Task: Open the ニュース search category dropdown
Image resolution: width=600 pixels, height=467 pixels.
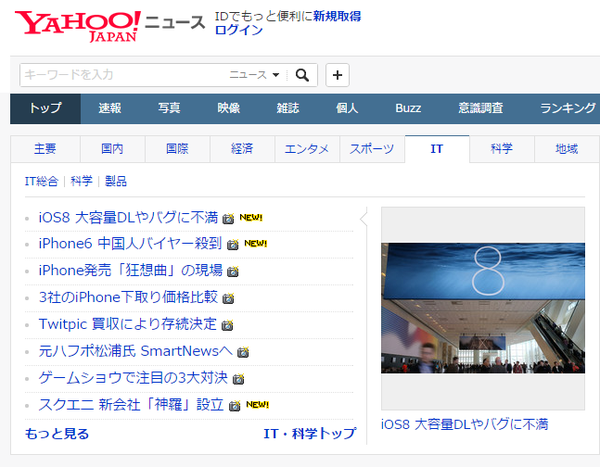Action: click(254, 75)
